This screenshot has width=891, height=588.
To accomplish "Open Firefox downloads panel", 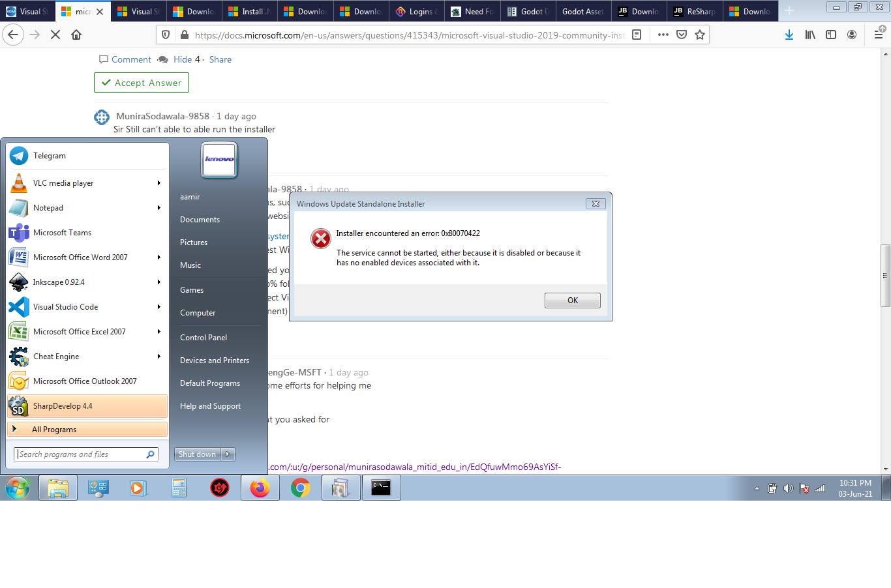I will [x=789, y=35].
